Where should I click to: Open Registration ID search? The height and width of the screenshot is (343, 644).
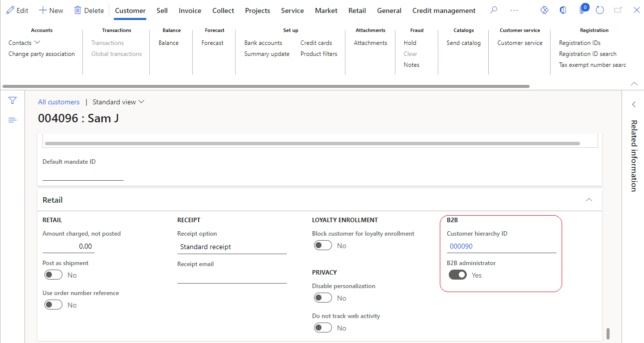(588, 54)
